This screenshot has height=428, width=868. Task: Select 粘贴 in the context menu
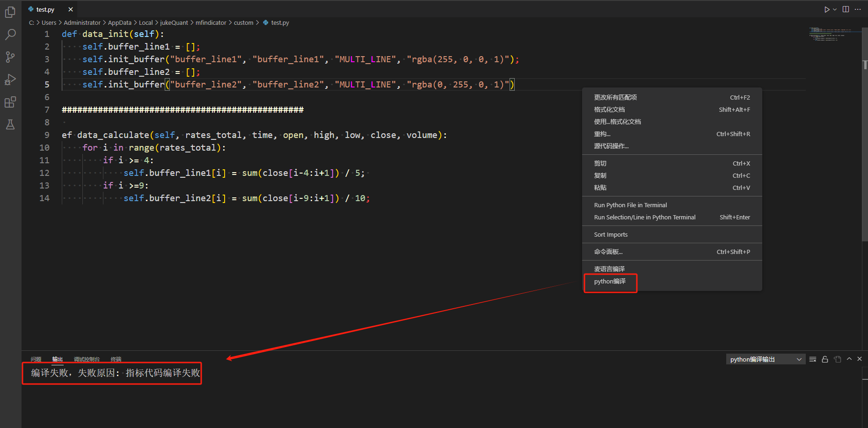coord(672,188)
